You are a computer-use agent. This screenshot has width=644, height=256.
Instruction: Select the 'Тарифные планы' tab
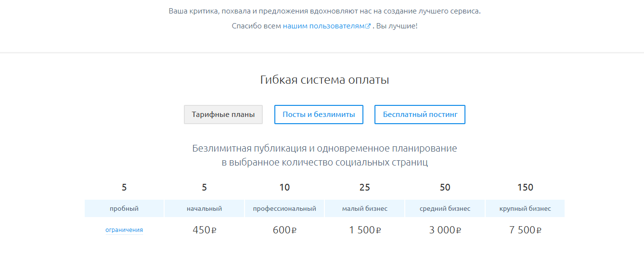coord(223,115)
